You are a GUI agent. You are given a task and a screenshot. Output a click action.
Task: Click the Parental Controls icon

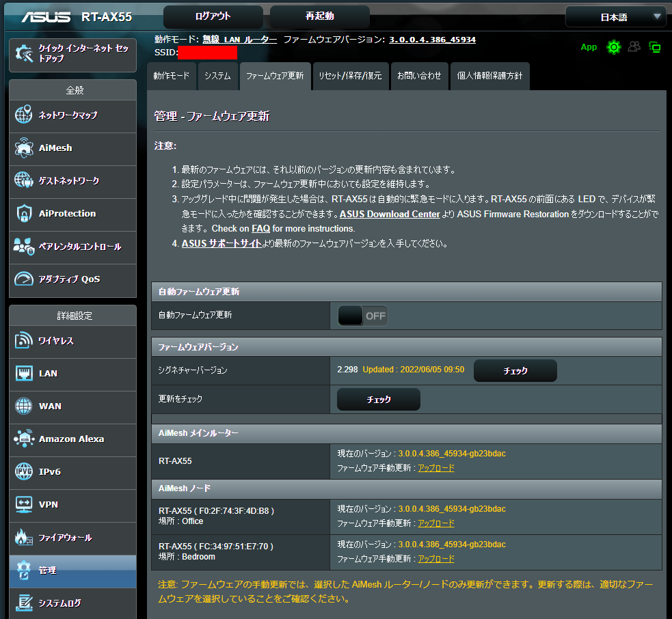[23, 247]
